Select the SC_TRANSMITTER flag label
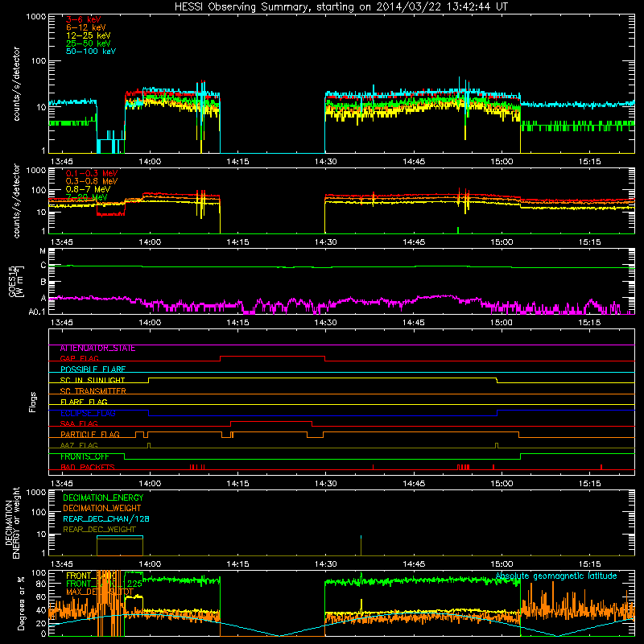 [x=93, y=391]
